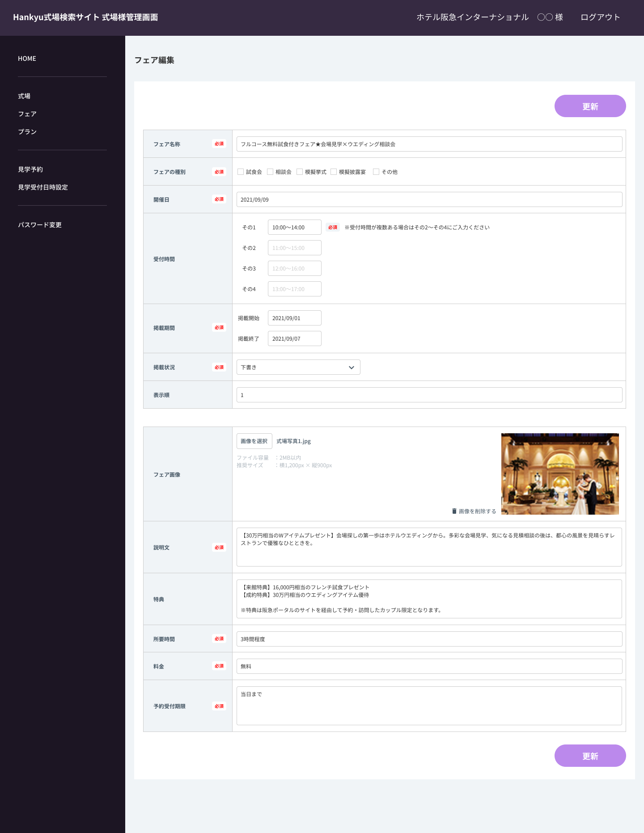The image size is (644, 833).
Task: Click the 開催日 date field
Action: [x=429, y=199]
